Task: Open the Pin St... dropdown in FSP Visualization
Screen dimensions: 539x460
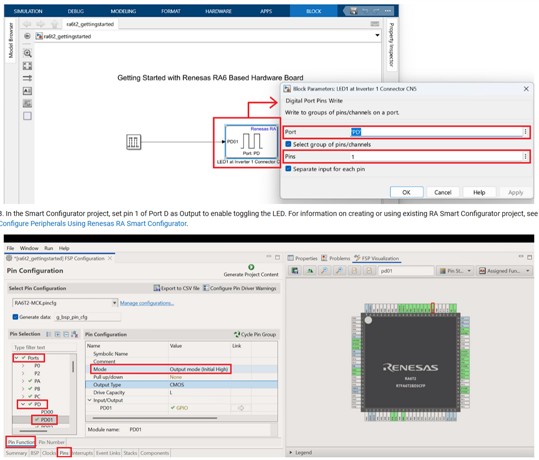Action: pyautogui.click(x=469, y=271)
